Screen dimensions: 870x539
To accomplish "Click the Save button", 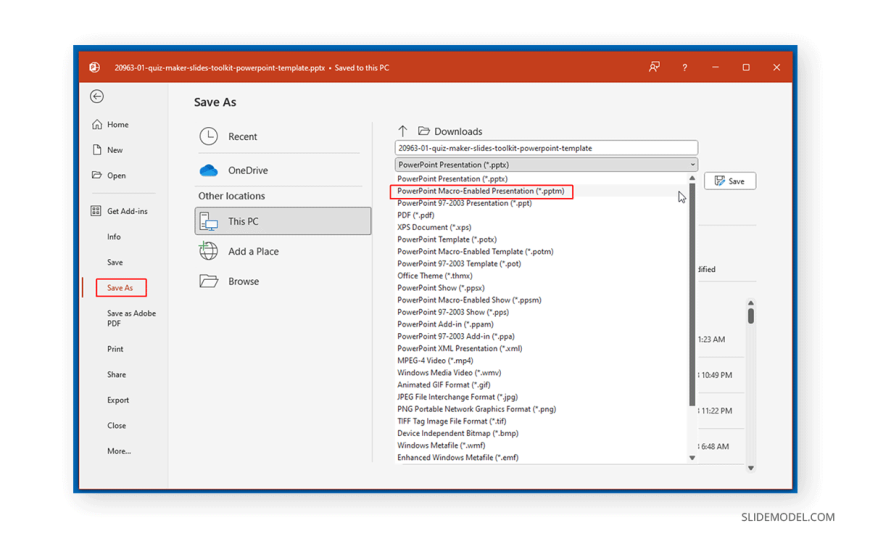I will click(730, 181).
